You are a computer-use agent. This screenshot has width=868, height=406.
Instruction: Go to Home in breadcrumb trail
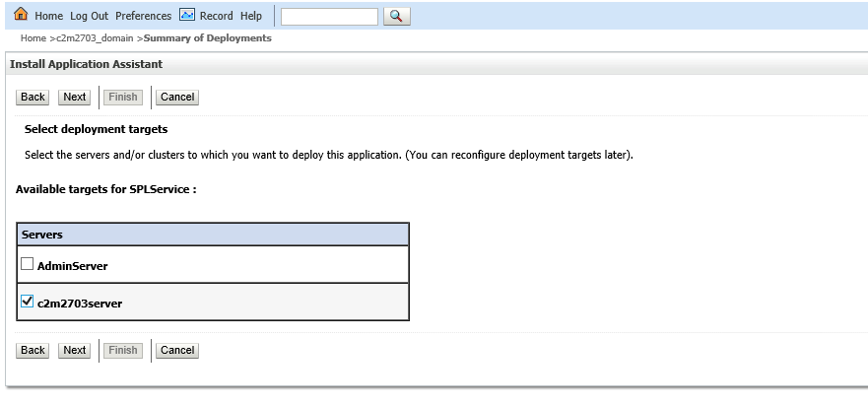33,38
